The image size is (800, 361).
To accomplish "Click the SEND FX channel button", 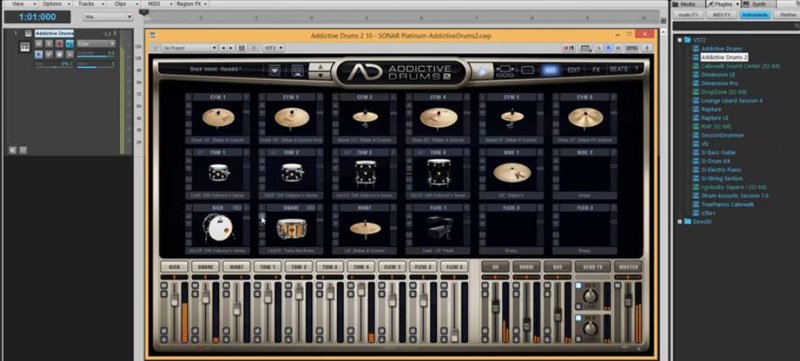I will pos(592,267).
